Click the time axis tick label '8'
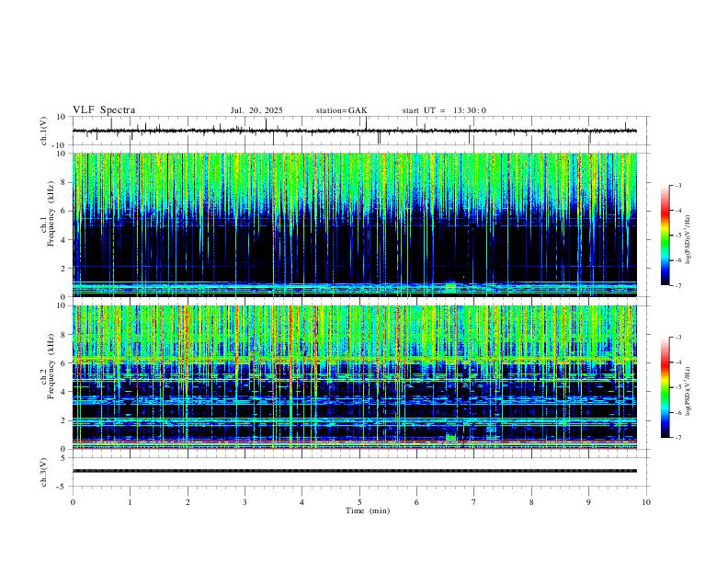The height and width of the screenshot is (563, 728). tap(531, 502)
